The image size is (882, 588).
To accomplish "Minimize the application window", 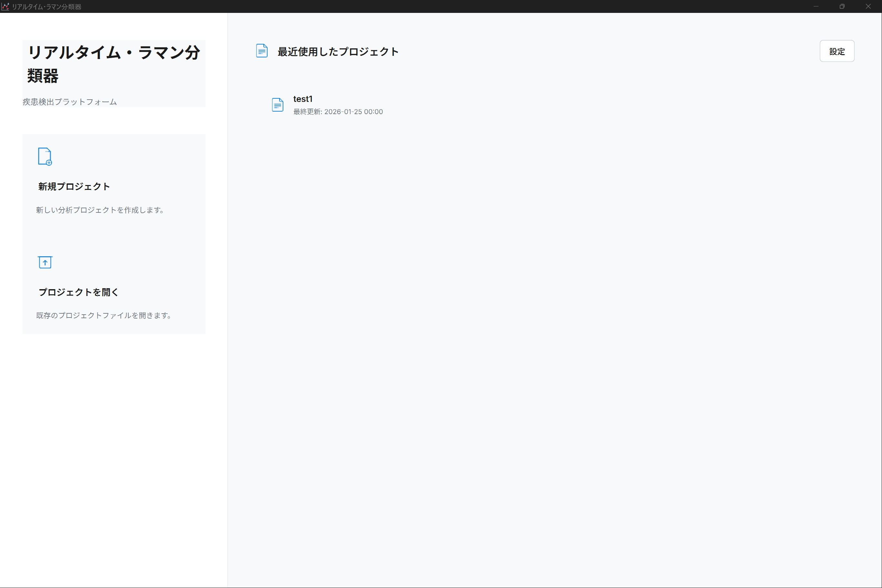I will pos(816,6).
